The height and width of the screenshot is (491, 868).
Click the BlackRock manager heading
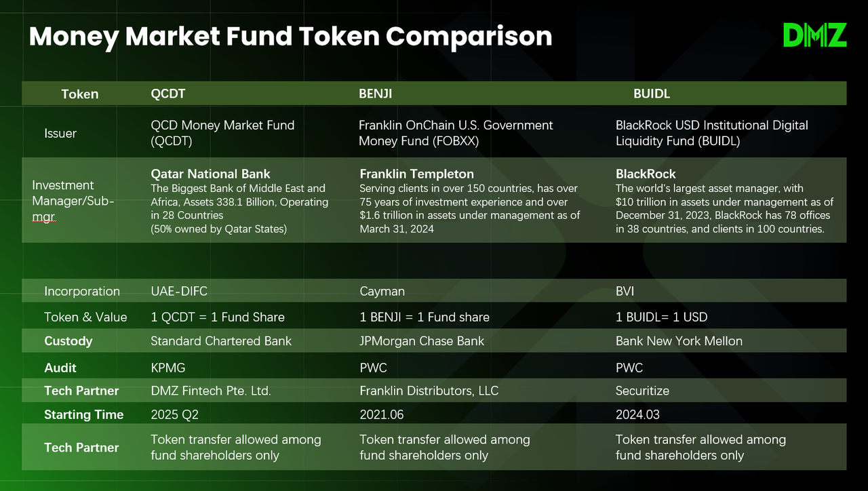[646, 174]
